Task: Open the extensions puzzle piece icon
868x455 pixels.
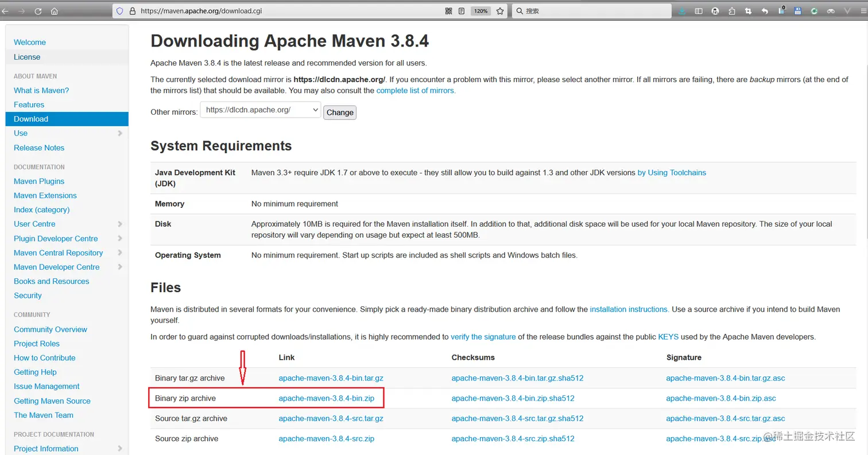Action: (x=732, y=11)
